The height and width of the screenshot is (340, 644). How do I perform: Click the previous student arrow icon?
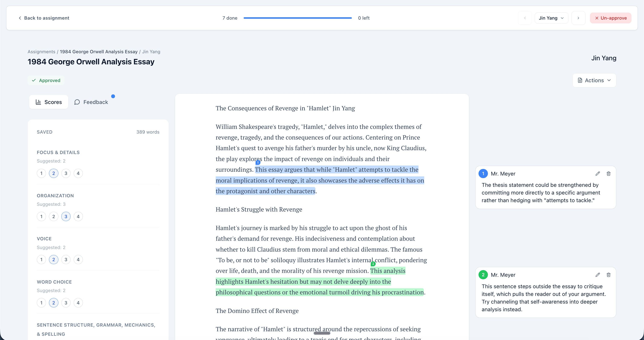point(525,18)
